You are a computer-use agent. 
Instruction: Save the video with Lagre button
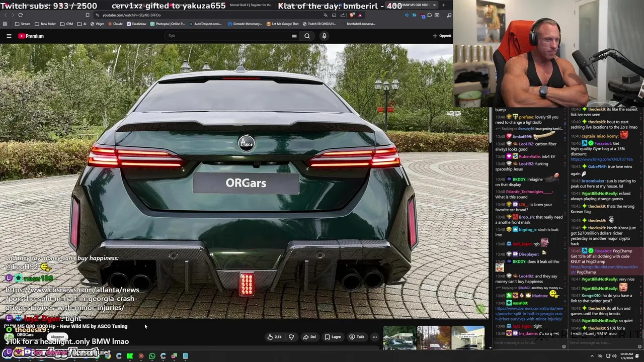click(333, 337)
